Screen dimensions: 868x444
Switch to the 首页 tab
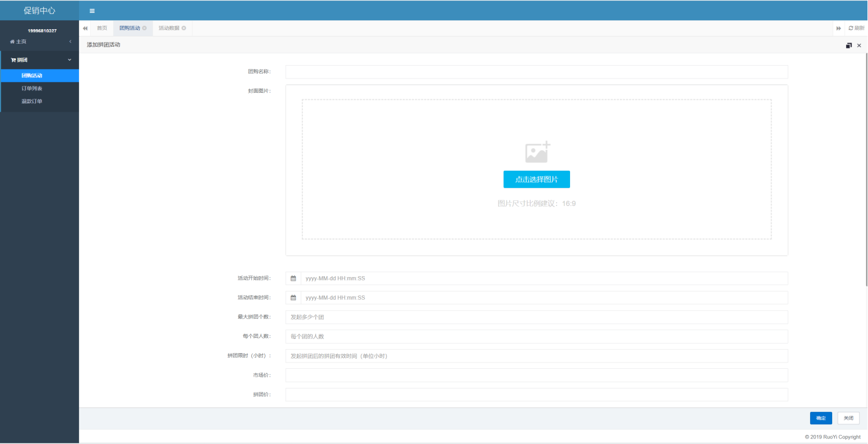click(x=102, y=28)
